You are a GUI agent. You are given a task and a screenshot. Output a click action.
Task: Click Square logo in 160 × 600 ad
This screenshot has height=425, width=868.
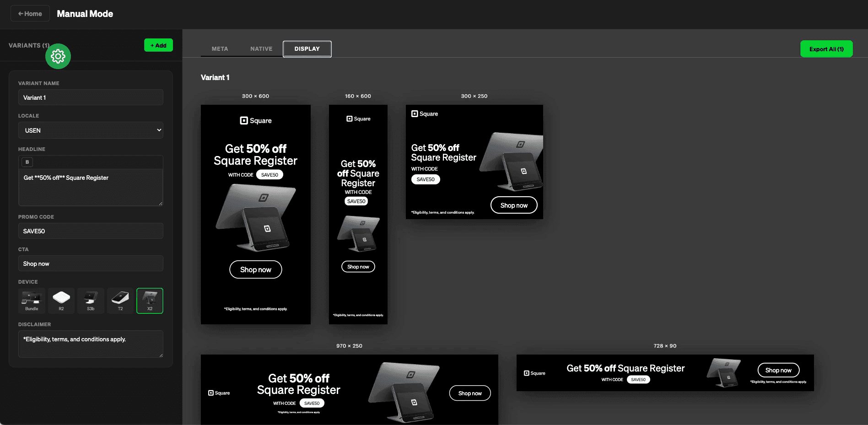pos(358,118)
